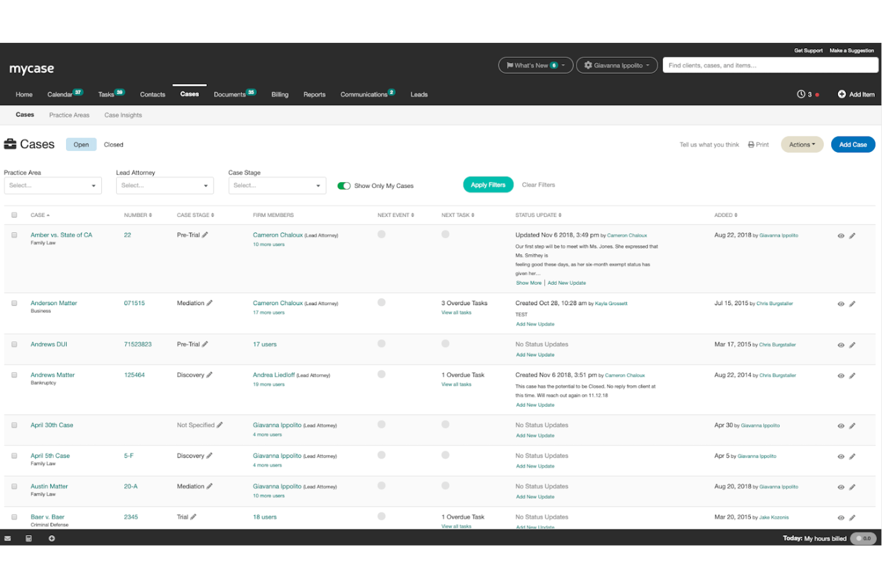
Task: Edit case stage pencil for Baer v. Baer
Action: click(193, 517)
